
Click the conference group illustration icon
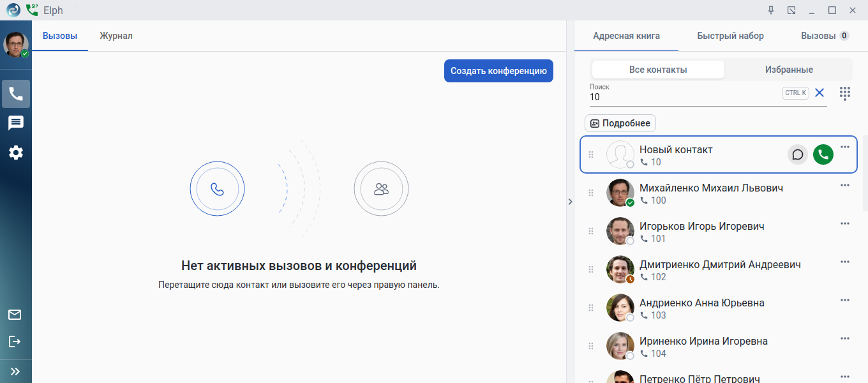382,189
